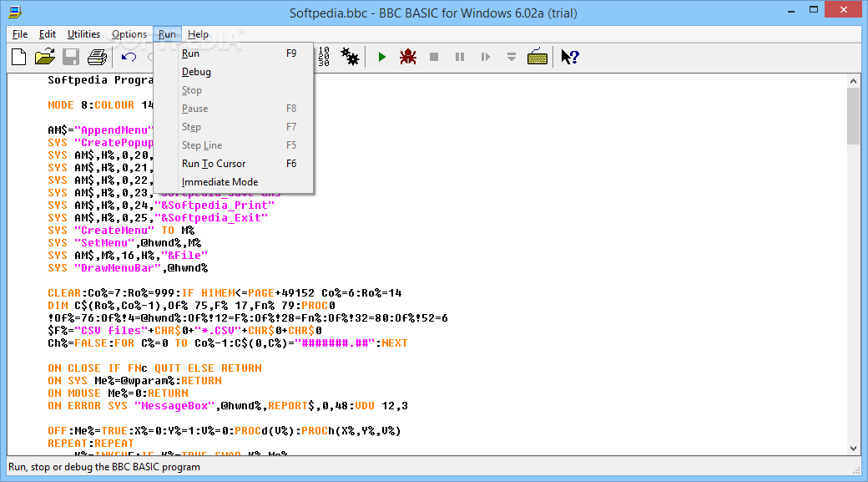Open a file with folder icon
The width and height of the screenshot is (868, 482).
45,57
